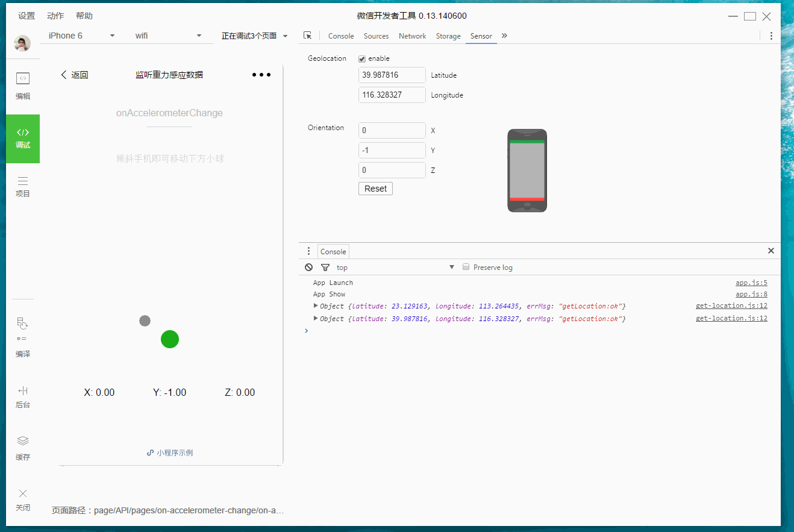Open the iPhone 6 device dropdown

81,36
